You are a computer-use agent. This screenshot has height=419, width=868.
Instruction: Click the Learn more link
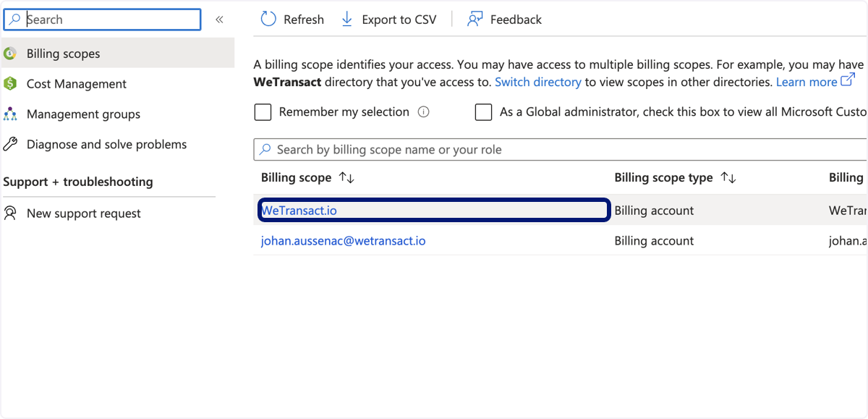click(x=807, y=82)
